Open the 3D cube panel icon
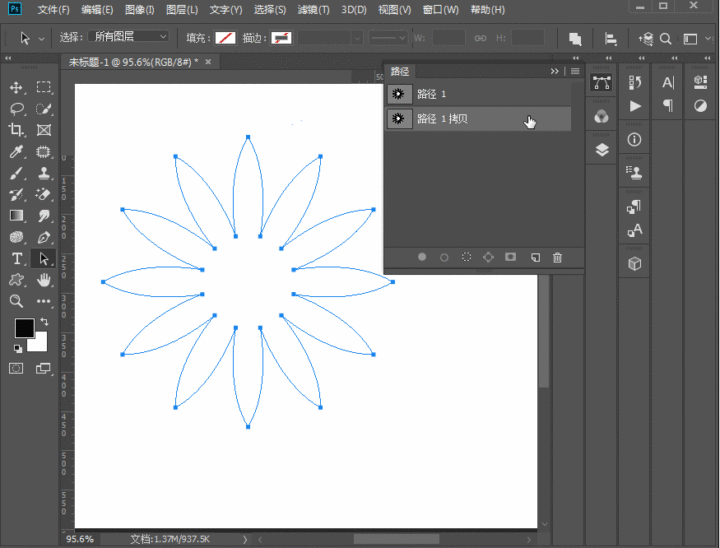This screenshot has height=548, width=720. point(635,264)
